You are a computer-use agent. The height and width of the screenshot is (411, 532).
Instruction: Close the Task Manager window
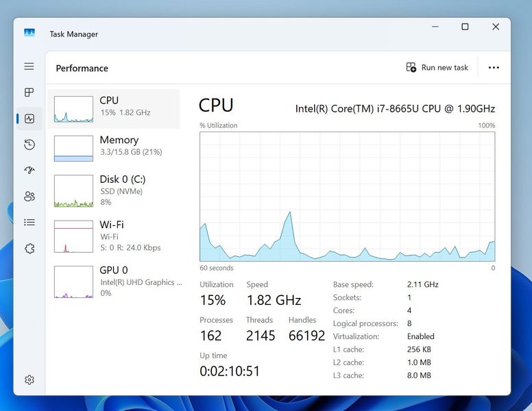point(496,27)
